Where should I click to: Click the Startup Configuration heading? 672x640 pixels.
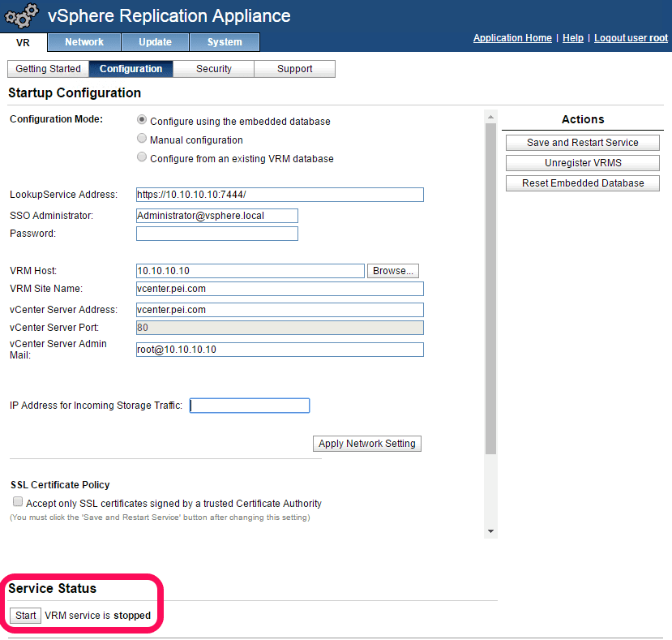(x=75, y=92)
